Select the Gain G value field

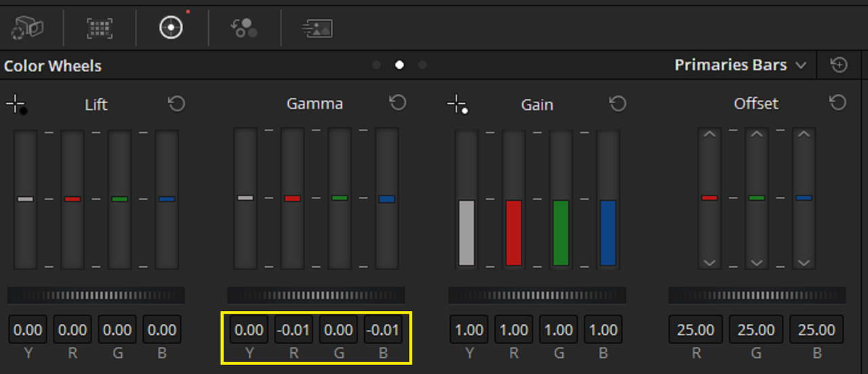point(559,330)
